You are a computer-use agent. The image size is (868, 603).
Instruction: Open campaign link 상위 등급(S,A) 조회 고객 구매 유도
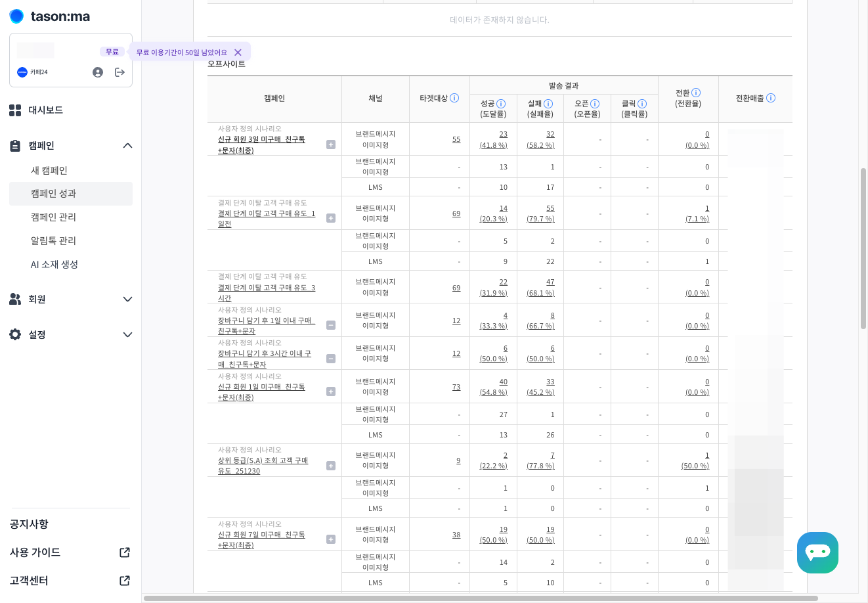(x=263, y=466)
